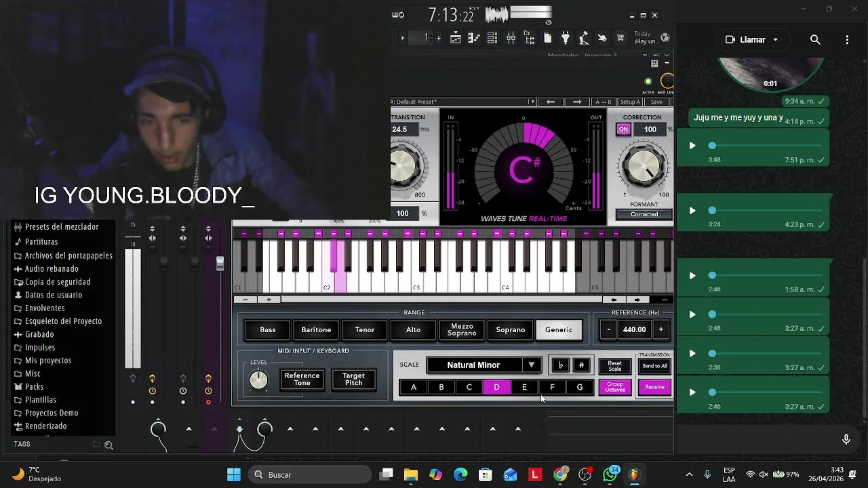This screenshot has height=488, width=868.
Task: Toggle the Receive transmission button
Action: click(x=655, y=387)
